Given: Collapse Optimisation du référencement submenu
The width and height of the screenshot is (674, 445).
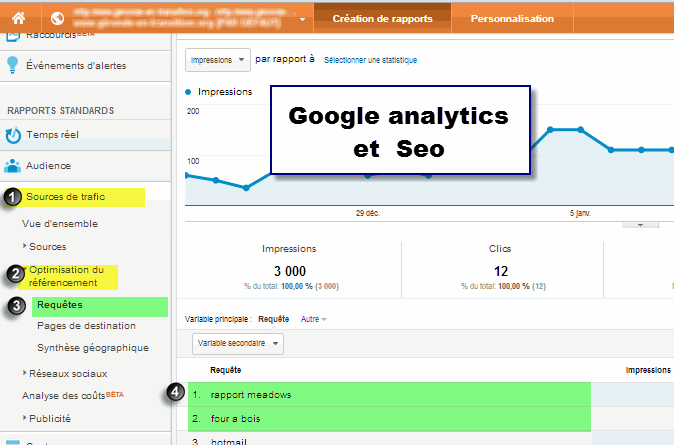Looking at the screenshot, I should click(x=67, y=276).
